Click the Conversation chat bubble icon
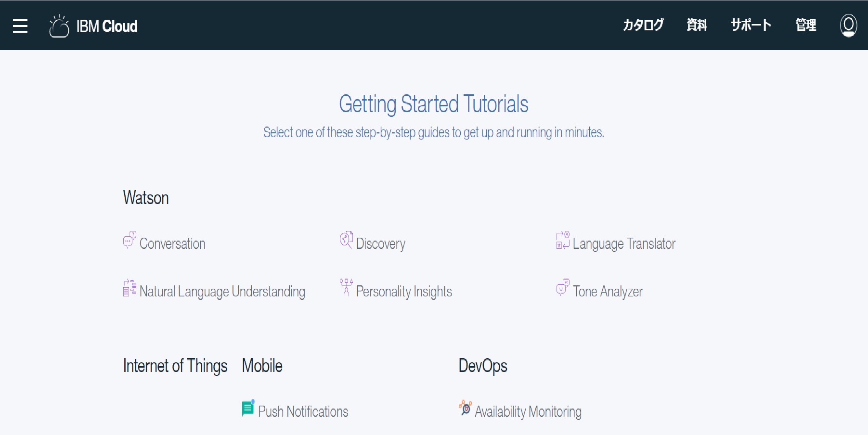Viewport: 868px width, 435px height. coord(130,240)
